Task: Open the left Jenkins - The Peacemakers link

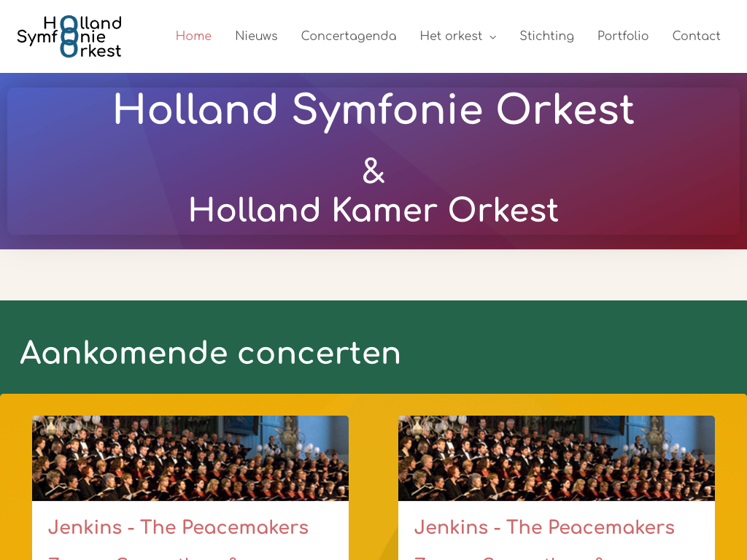Action: point(178,527)
